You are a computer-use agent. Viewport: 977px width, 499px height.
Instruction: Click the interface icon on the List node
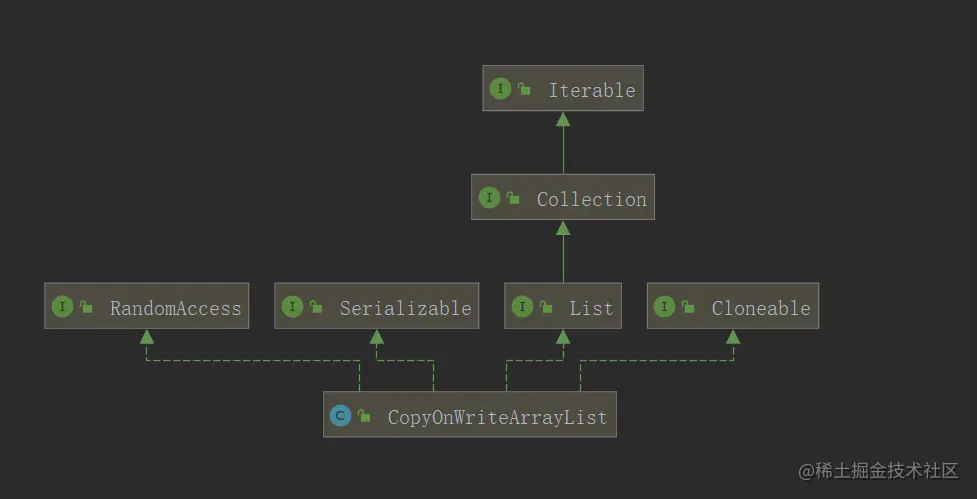coord(522,307)
